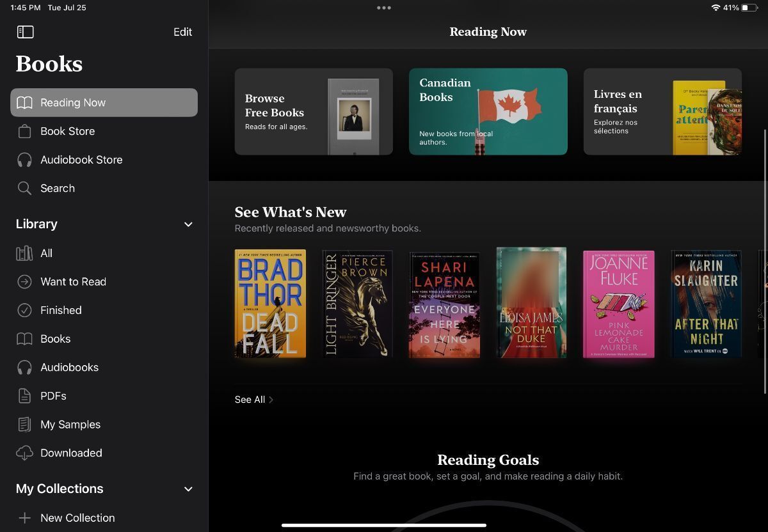
Task: Collapse the My Collections section
Action: click(x=188, y=489)
